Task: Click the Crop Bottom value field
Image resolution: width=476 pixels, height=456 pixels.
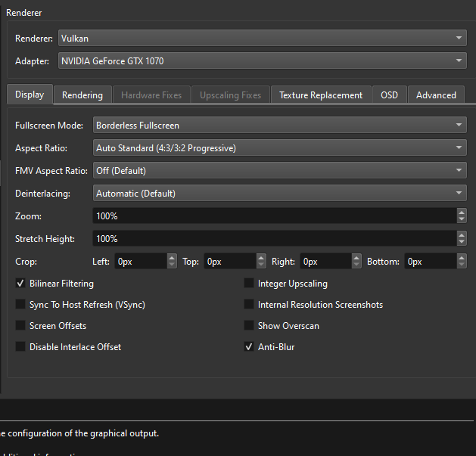Action: coord(431,261)
